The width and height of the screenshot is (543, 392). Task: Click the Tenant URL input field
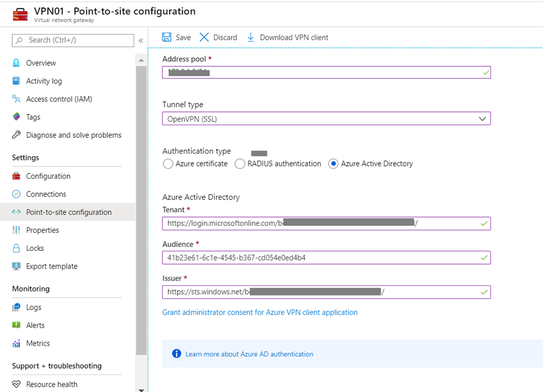tap(326, 223)
